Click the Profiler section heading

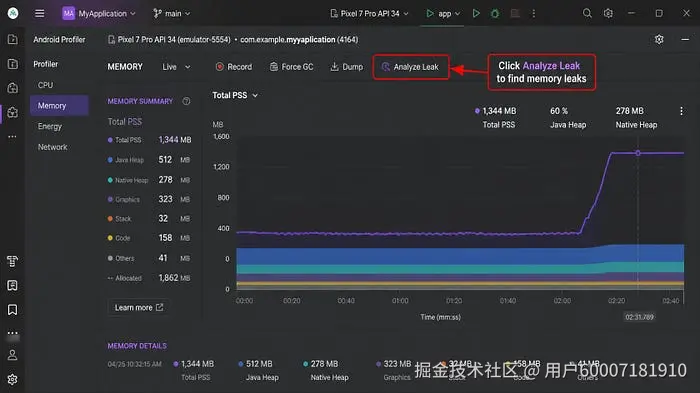pyautogui.click(x=46, y=64)
